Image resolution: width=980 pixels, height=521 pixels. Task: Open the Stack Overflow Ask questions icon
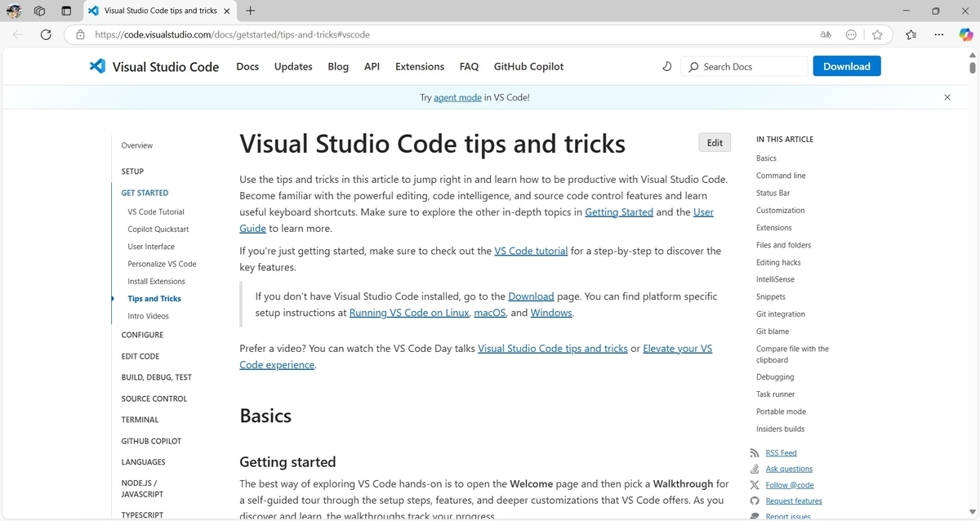click(x=755, y=470)
